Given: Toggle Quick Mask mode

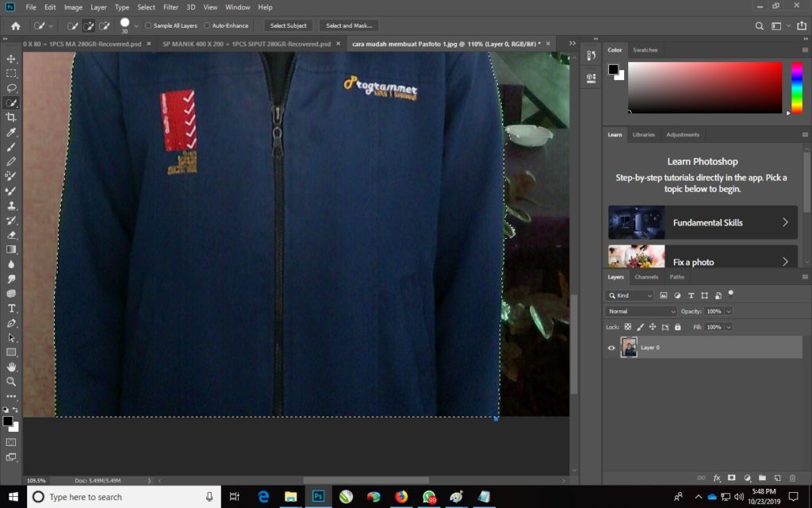Looking at the screenshot, I should tap(11, 442).
